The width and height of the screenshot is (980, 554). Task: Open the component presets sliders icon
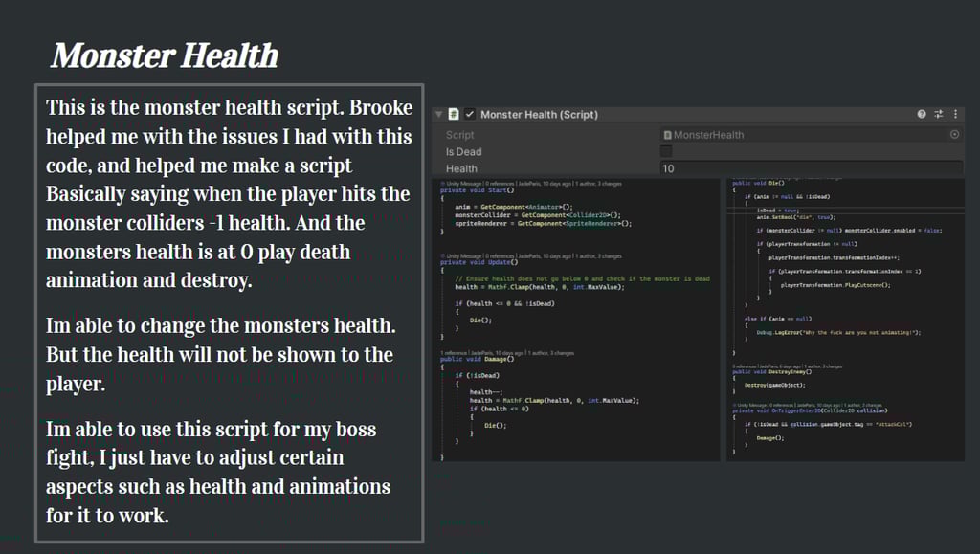click(x=938, y=114)
